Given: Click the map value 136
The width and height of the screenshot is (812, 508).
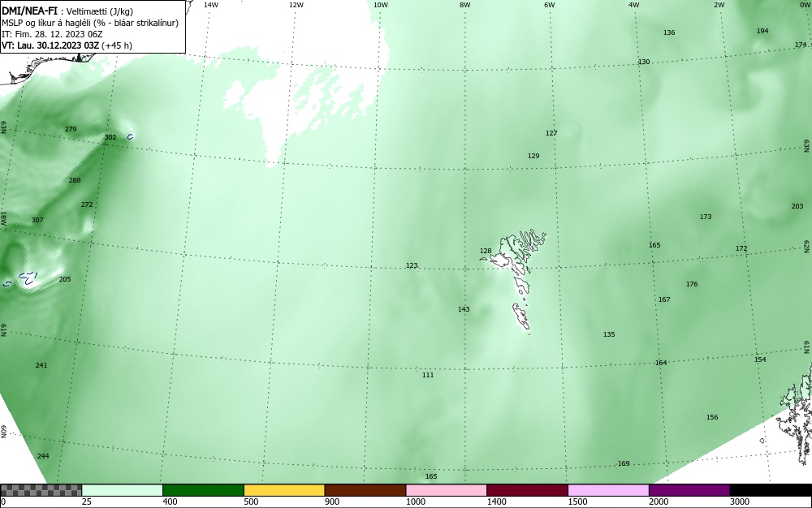Looking at the screenshot, I should click(669, 32).
